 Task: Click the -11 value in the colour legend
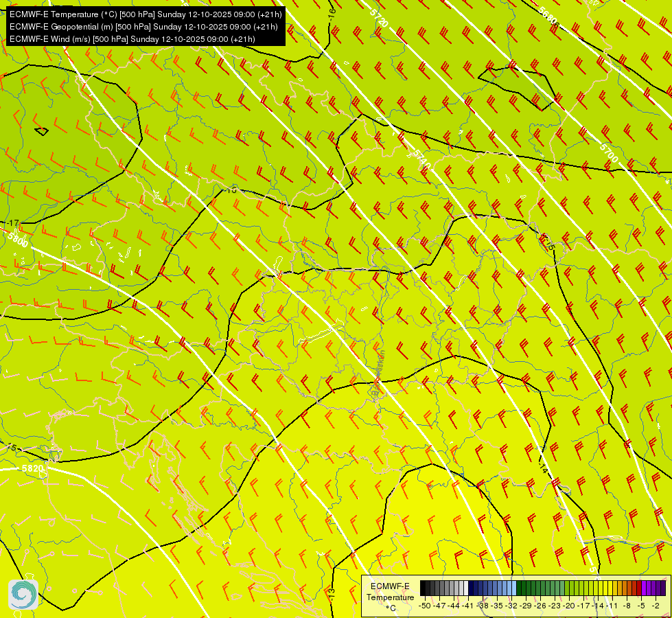pyautogui.click(x=612, y=606)
